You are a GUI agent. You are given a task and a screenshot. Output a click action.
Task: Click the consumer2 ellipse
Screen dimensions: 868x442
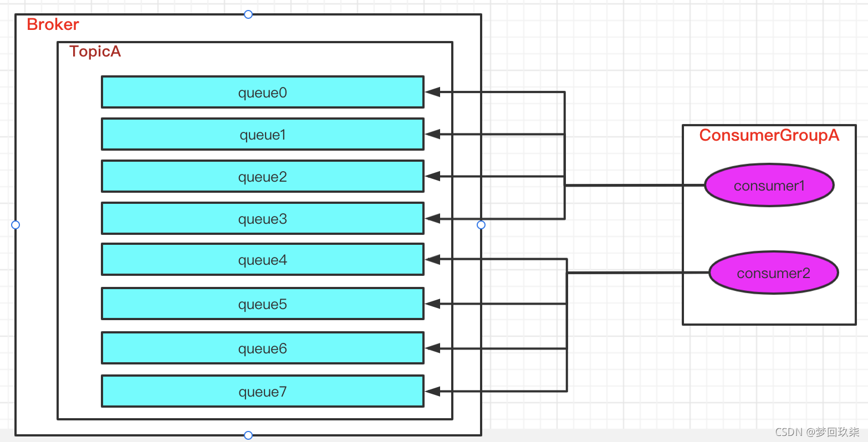[x=773, y=273]
